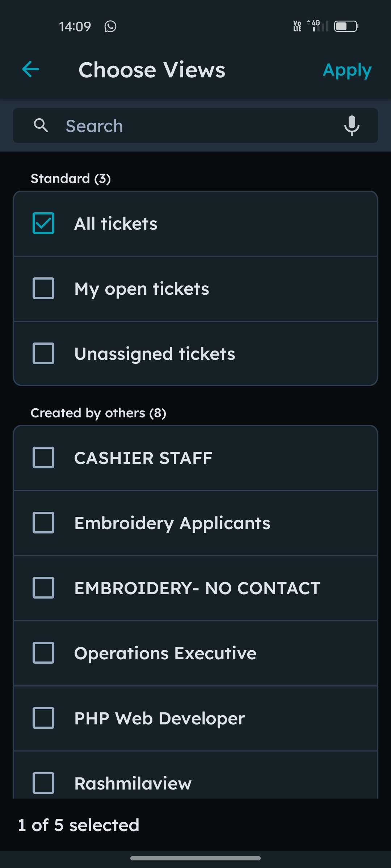
Task: Tick the CASHIER STAFF checkbox
Action: (x=43, y=458)
